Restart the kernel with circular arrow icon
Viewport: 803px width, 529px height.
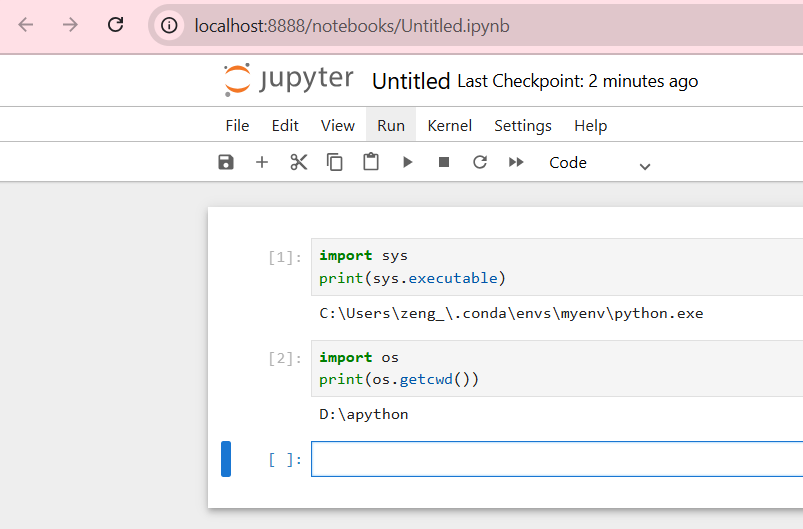click(480, 162)
